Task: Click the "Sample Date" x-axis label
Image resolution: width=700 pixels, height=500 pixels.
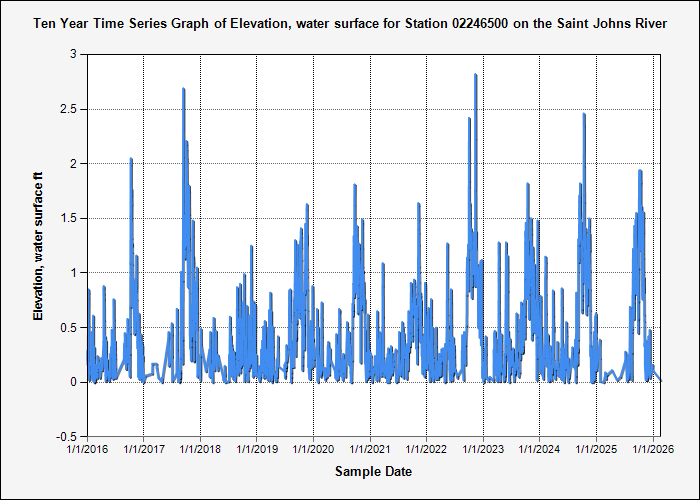Action: pyautogui.click(x=373, y=471)
